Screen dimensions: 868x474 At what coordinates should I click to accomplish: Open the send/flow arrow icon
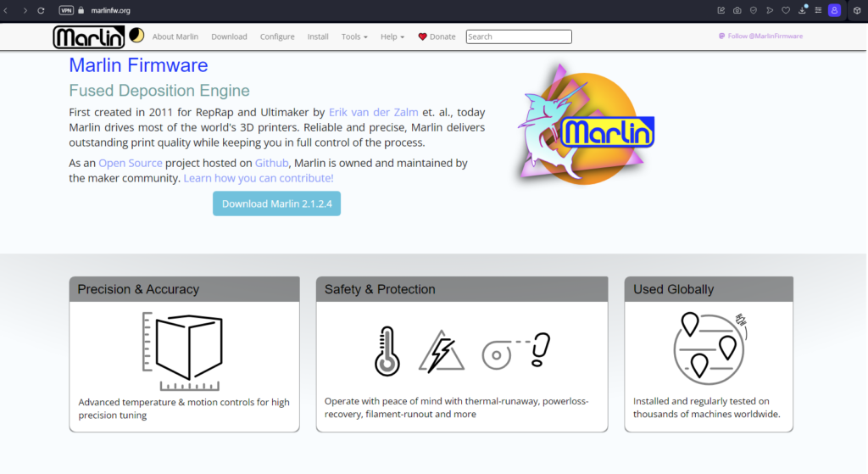point(770,10)
